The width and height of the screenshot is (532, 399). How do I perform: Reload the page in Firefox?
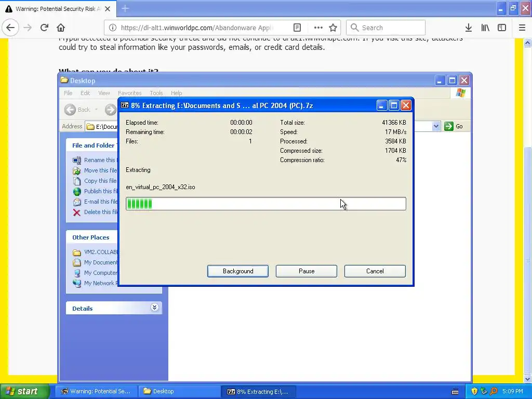[44, 28]
